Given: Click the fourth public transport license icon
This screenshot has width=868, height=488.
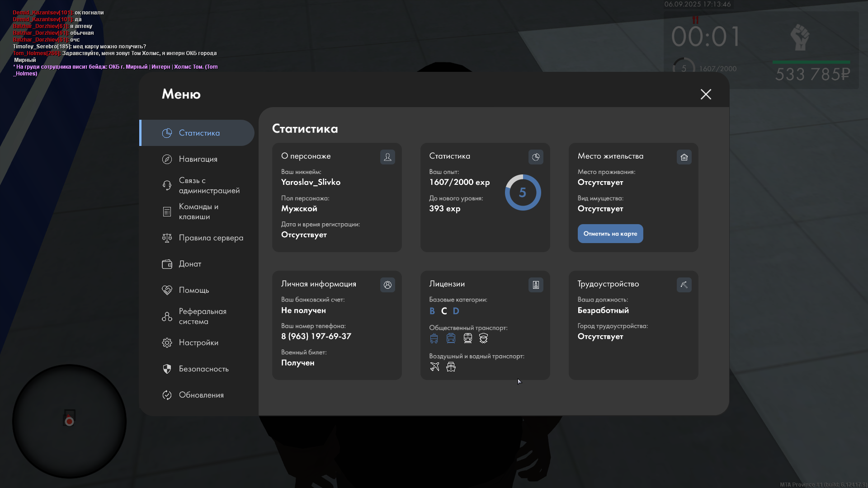Looking at the screenshot, I should pos(484,338).
